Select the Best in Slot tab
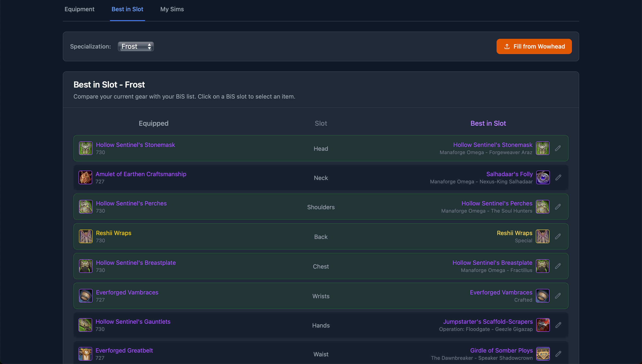 click(x=127, y=9)
